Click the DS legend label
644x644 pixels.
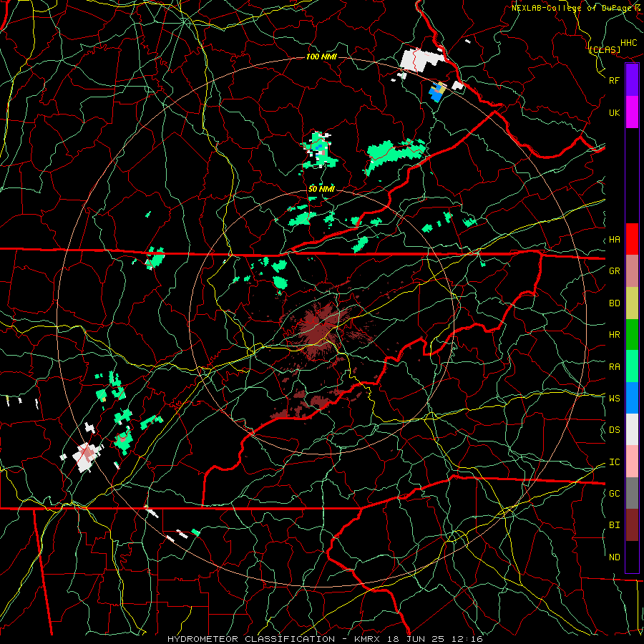615,430
